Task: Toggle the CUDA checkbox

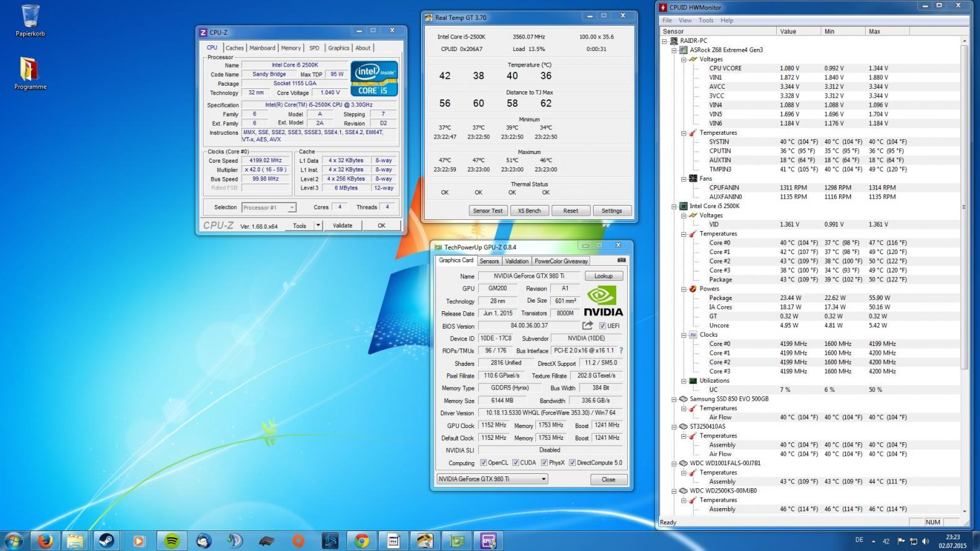Action: (x=515, y=463)
